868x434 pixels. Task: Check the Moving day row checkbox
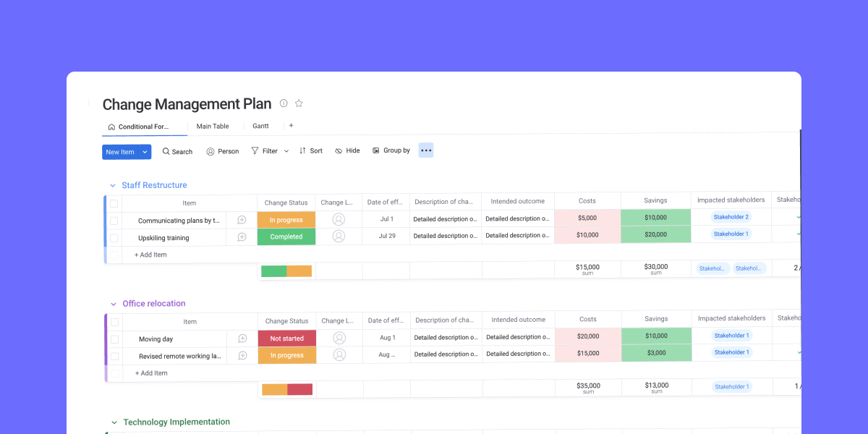point(114,338)
